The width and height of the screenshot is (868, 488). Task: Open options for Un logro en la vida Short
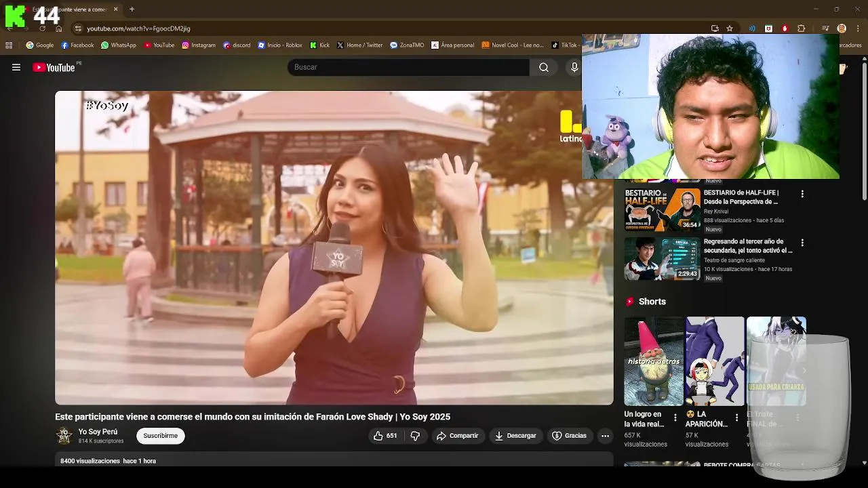coord(675,418)
